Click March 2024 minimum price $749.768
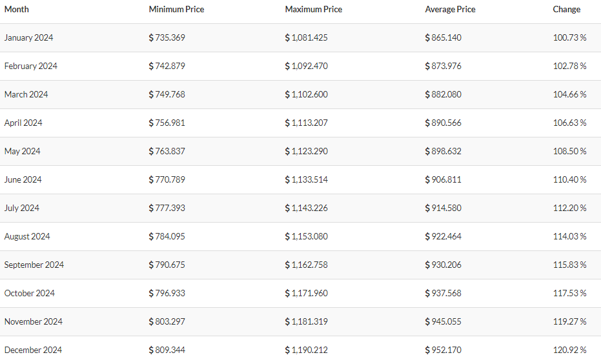The image size is (601, 364). [x=167, y=94]
